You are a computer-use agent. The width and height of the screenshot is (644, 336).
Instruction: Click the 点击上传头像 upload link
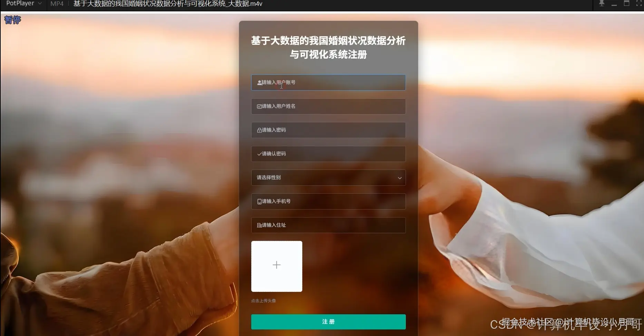pyautogui.click(x=263, y=300)
